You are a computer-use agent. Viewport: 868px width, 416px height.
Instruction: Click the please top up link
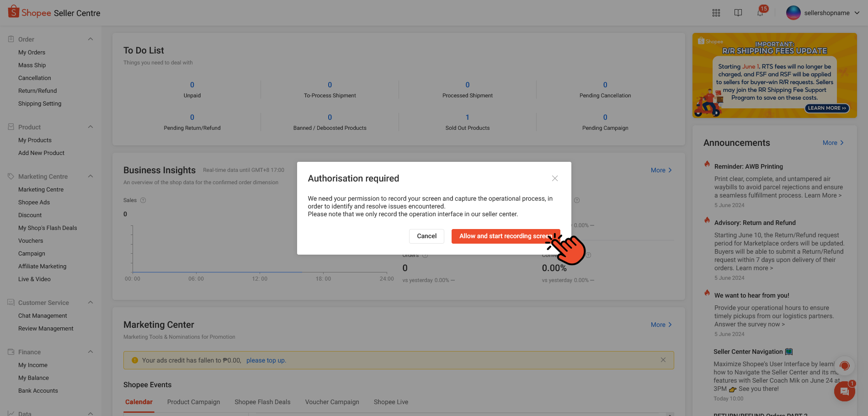[x=266, y=360]
